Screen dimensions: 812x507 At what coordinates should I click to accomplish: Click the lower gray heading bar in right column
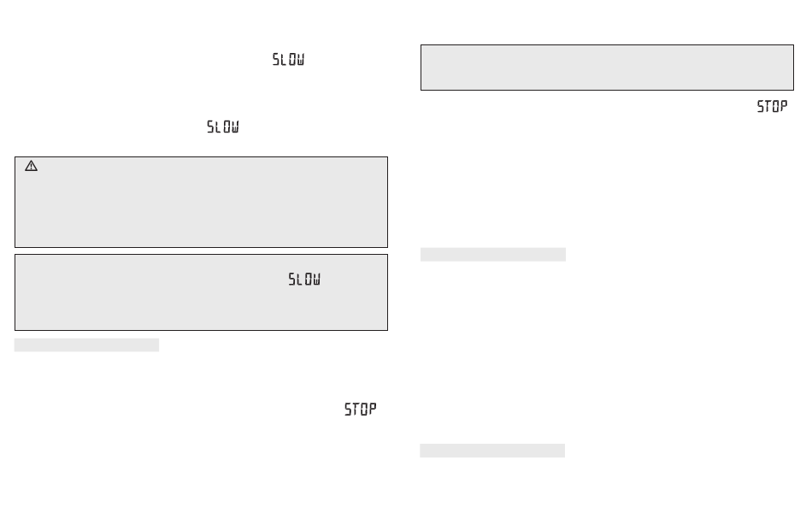[492, 451]
